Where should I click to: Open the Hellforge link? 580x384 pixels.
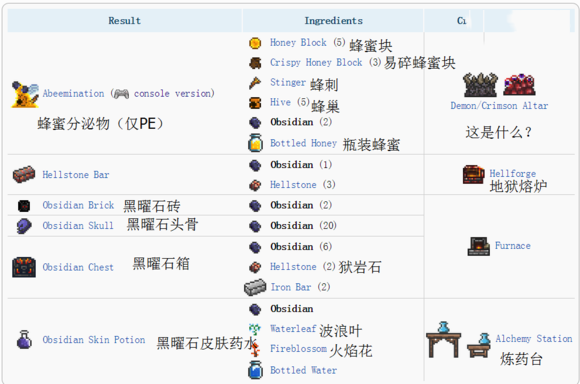[x=513, y=173]
